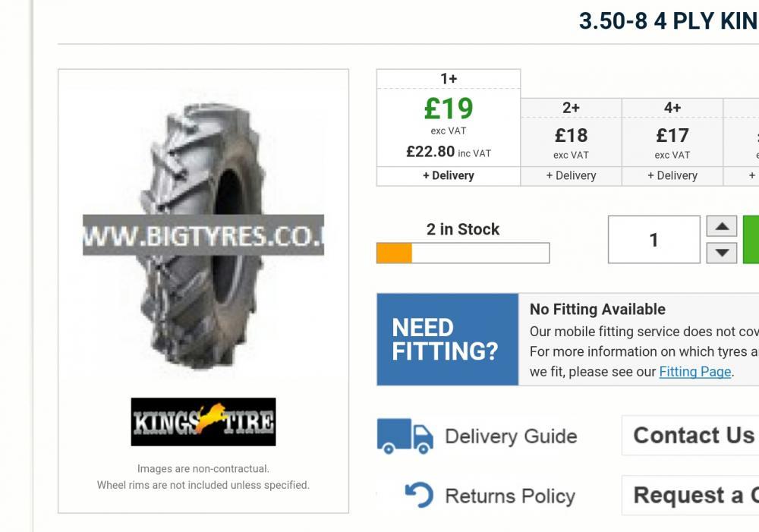Click the blue Need Fitting banner
The image size is (759, 532).
tap(447, 339)
